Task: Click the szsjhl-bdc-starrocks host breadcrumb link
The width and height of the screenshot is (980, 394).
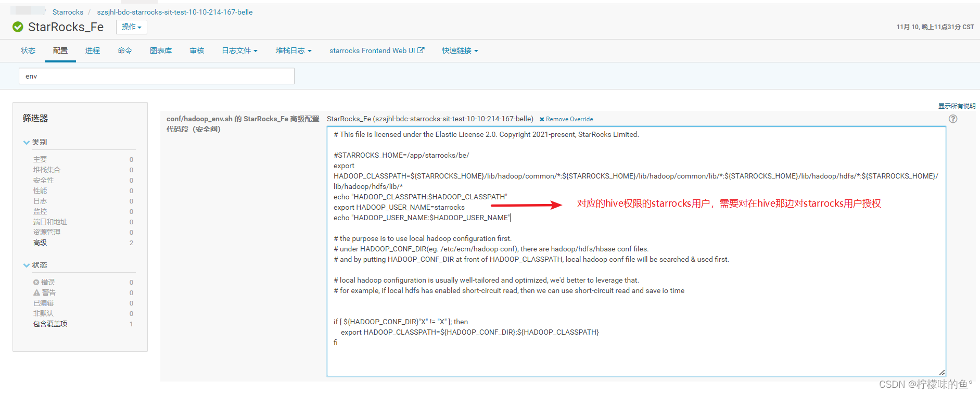Action: [175, 12]
